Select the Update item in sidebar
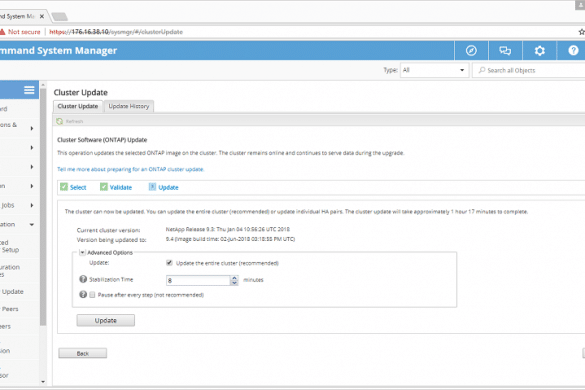Screen dimensions: 585x390 (x=13, y=291)
